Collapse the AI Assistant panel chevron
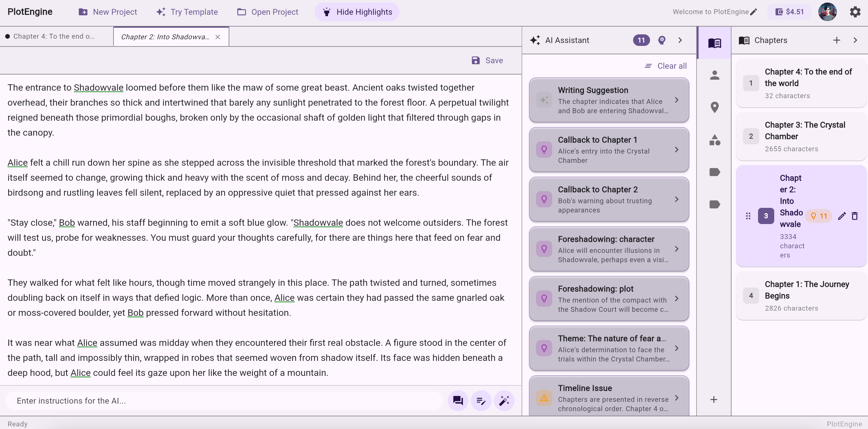Screen dimensions: 868x429 tap(680, 40)
